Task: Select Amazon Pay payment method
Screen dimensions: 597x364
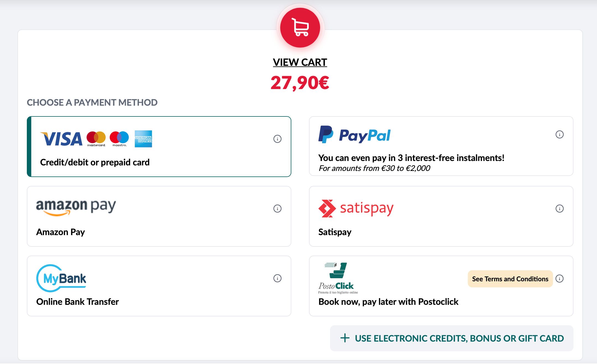Action: [x=159, y=216]
